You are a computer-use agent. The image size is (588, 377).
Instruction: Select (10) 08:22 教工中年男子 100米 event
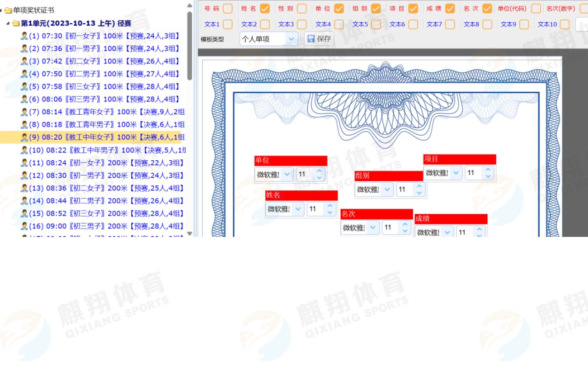click(107, 150)
